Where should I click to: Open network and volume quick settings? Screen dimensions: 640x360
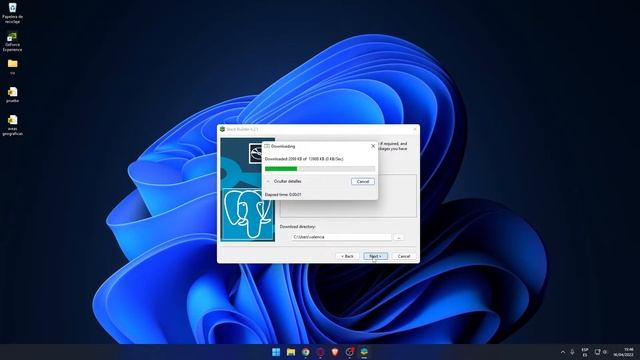(x=601, y=352)
